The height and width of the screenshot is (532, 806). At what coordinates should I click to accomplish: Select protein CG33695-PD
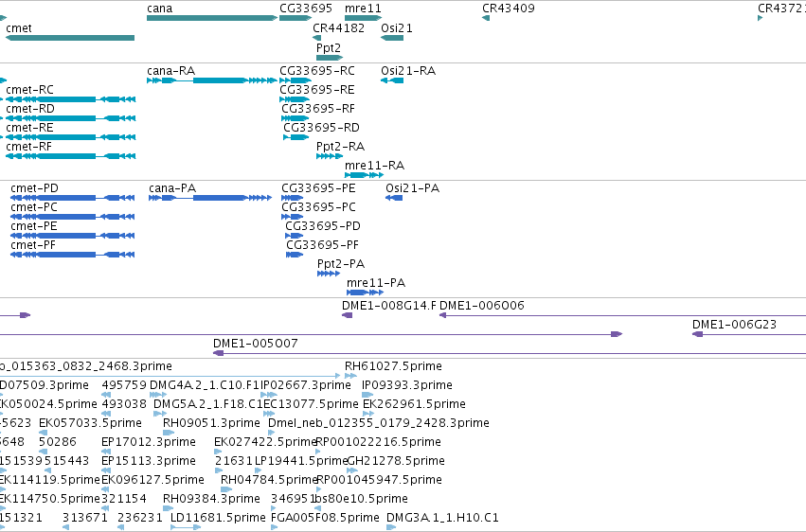(x=294, y=237)
